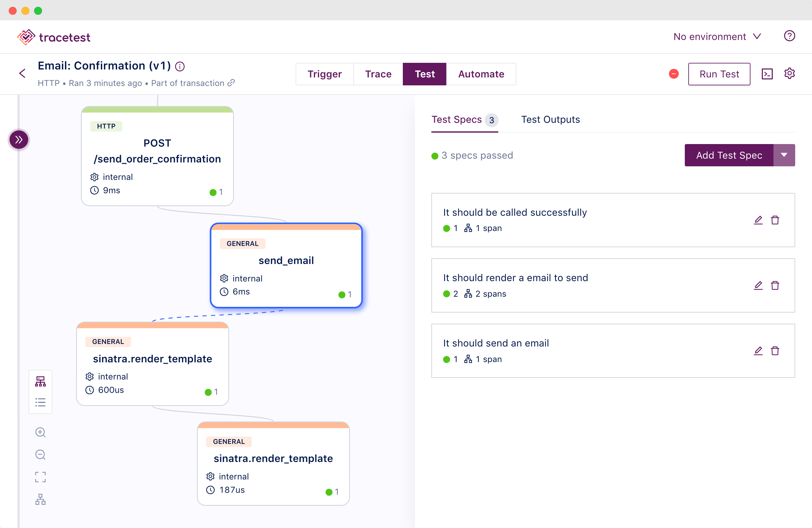Switch to the Trace tab
812x528 pixels.
(x=377, y=73)
